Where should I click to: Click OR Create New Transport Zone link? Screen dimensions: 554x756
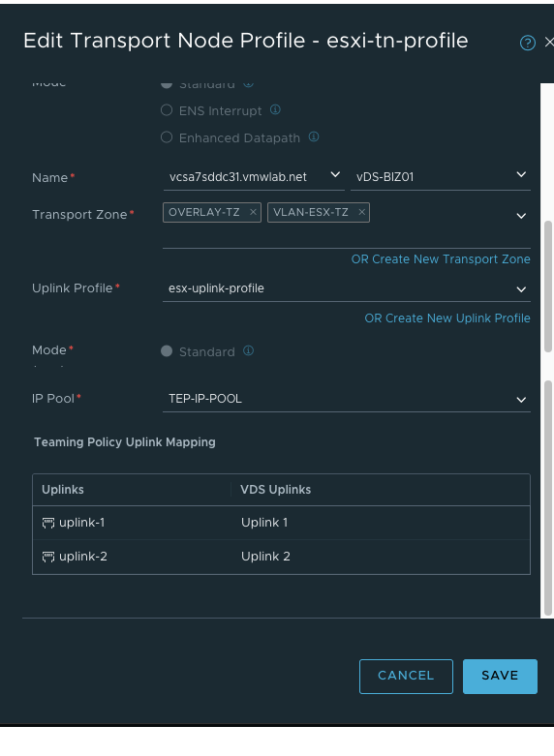point(441,258)
